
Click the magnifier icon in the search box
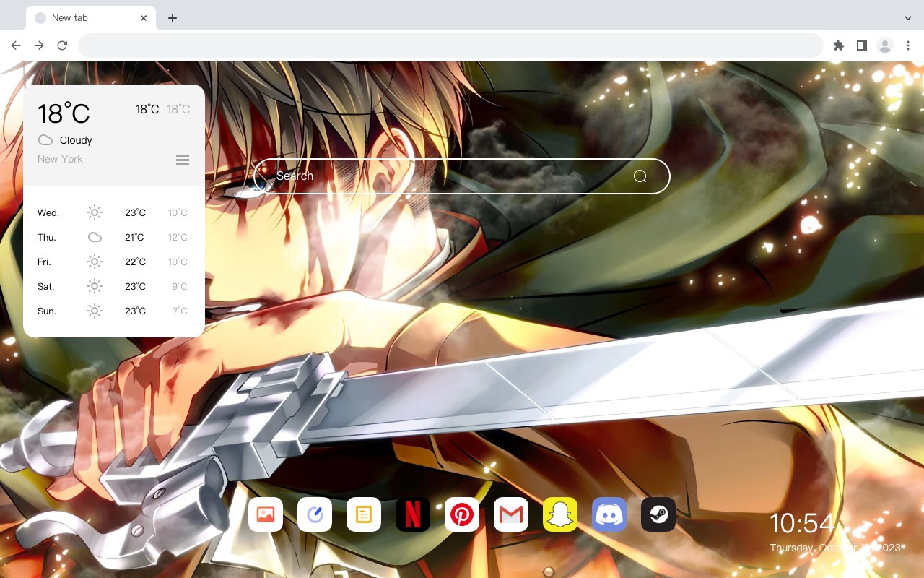pyautogui.click(x=640, y=176)
